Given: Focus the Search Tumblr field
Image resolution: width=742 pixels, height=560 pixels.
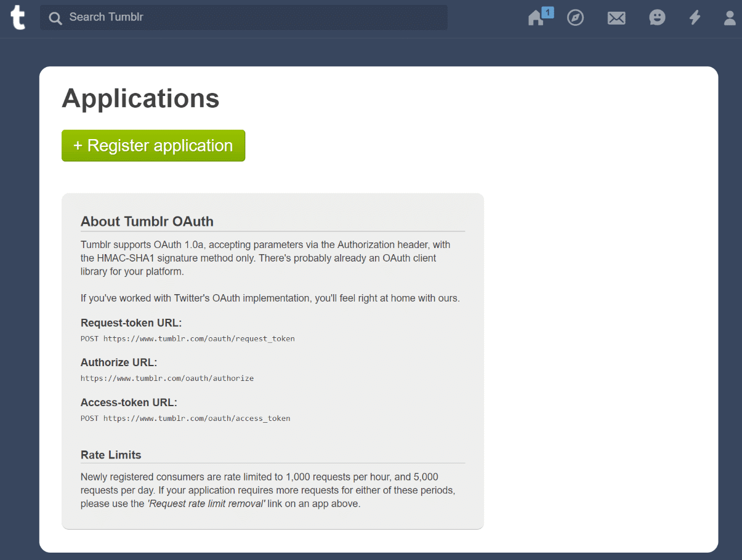Looking at the screenshot, I should tap(244, 17).
